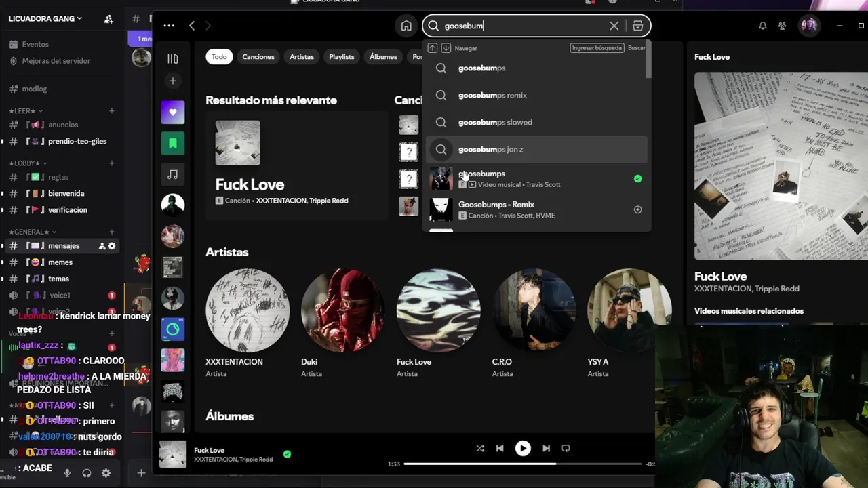868x488 pixels.
Task: Open Spotify friend activity icon
Action: pos(782,26)
